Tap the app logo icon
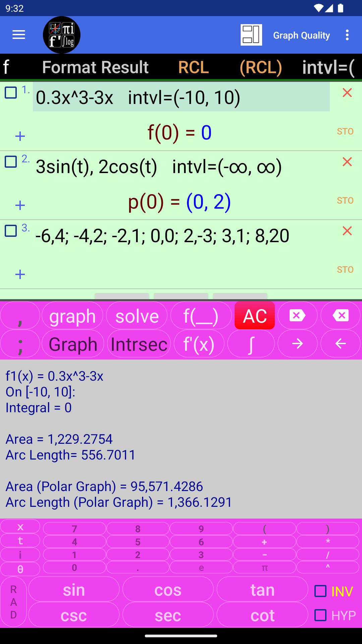 [62, 35]
